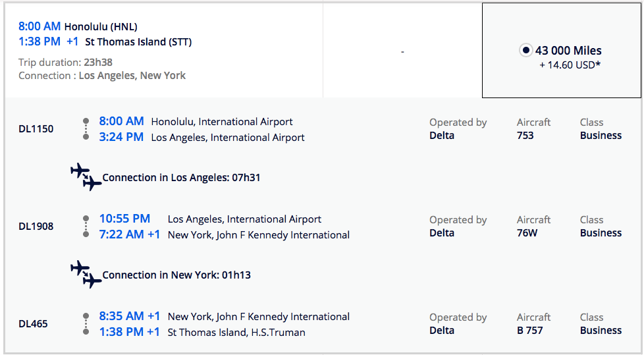This screenshot has width=644, height=355.
Task: Click the Los Angeles connection plane icon
Action: click(x=86, y=177)
